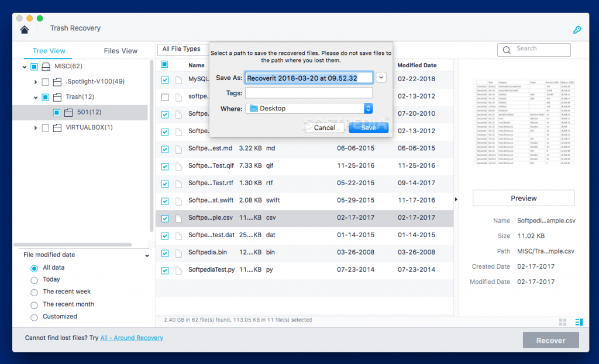The width and height of the screenshot is (599, 364).
Task: Click the .Spotlight-V100 folder icon
Action: tap(57, 82)
